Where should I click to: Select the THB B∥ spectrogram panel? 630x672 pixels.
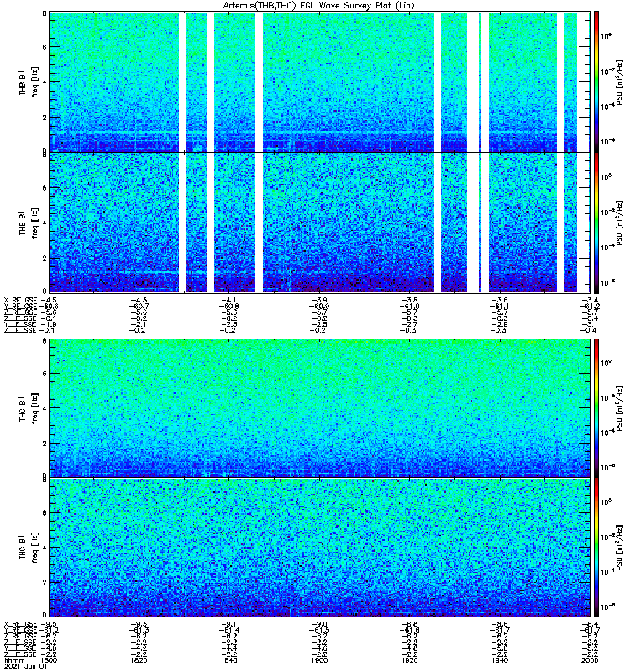320,223
